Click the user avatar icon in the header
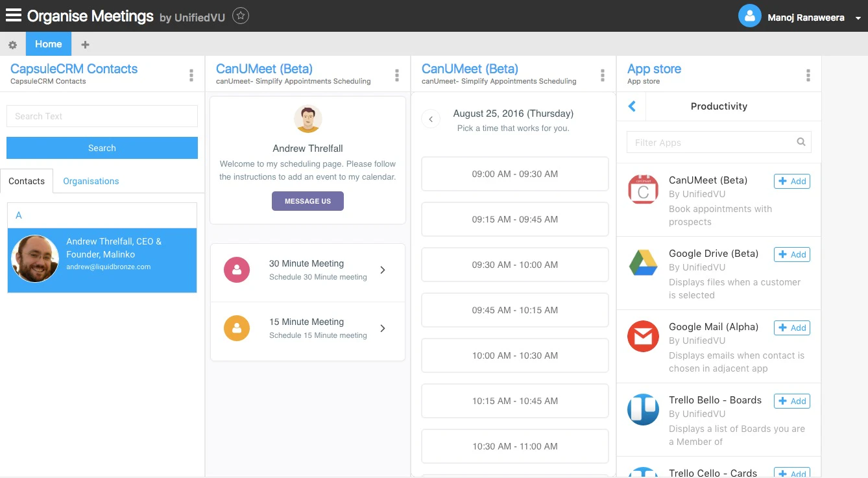Image resolution: width=868 pixels, height=478 pixels. click(749, 16)
